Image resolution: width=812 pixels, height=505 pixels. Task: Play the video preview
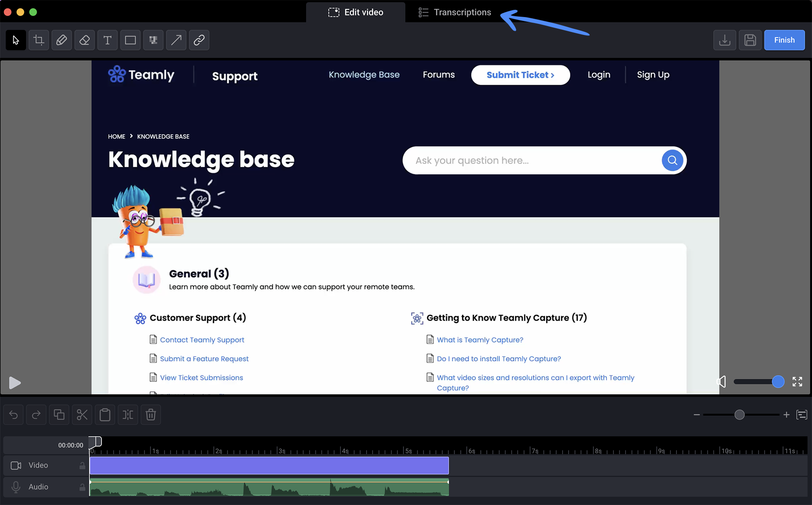14,383
